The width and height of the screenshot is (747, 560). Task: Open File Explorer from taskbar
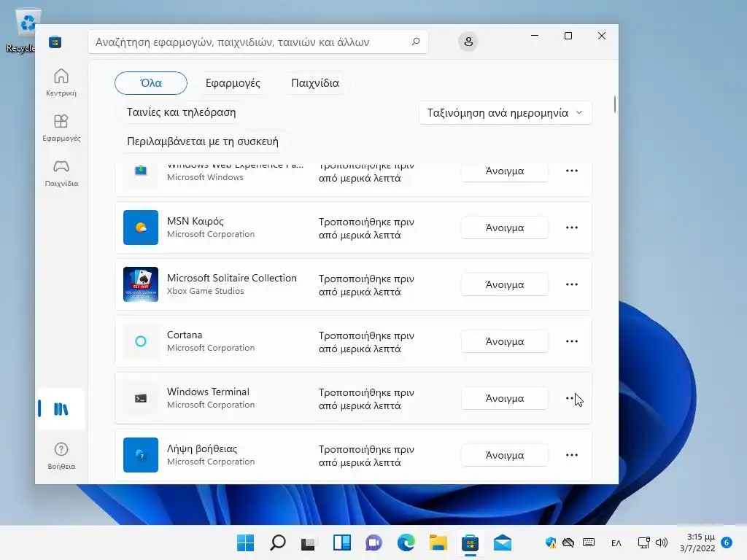[x=438, y=542]
